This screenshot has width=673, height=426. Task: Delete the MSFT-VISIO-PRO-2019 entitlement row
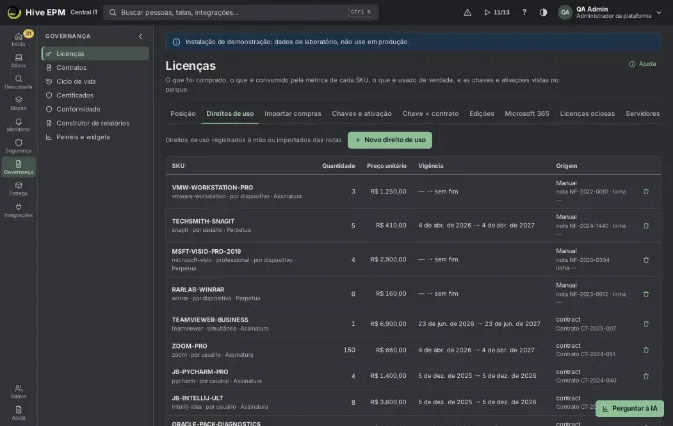point(646,260)
